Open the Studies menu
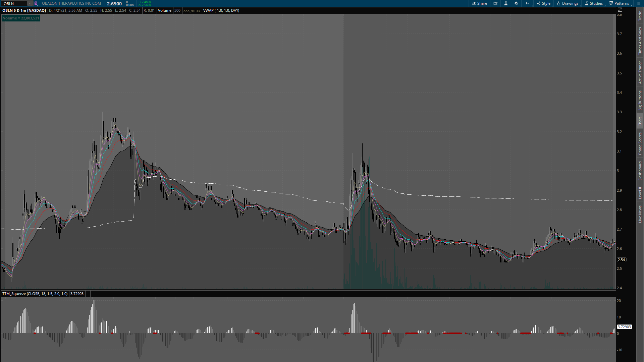 tap(594, 3)
